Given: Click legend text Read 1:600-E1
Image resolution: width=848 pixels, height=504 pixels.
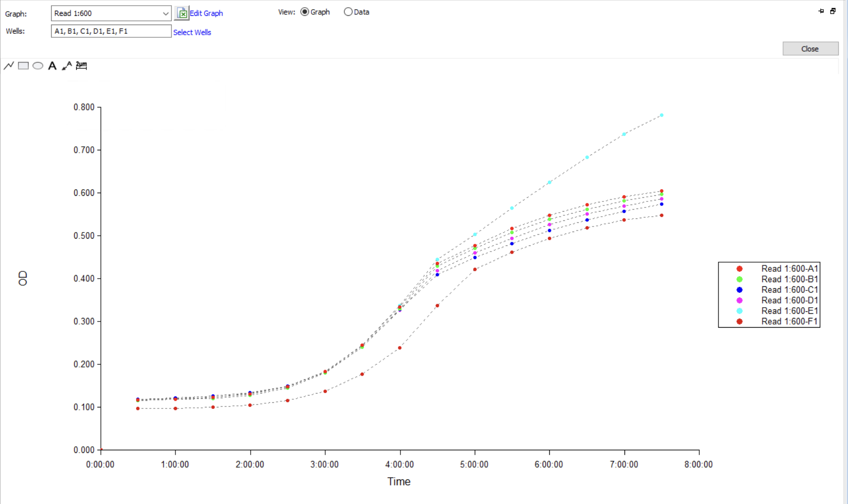Looking at the screenshot, I should coord(790,311).
